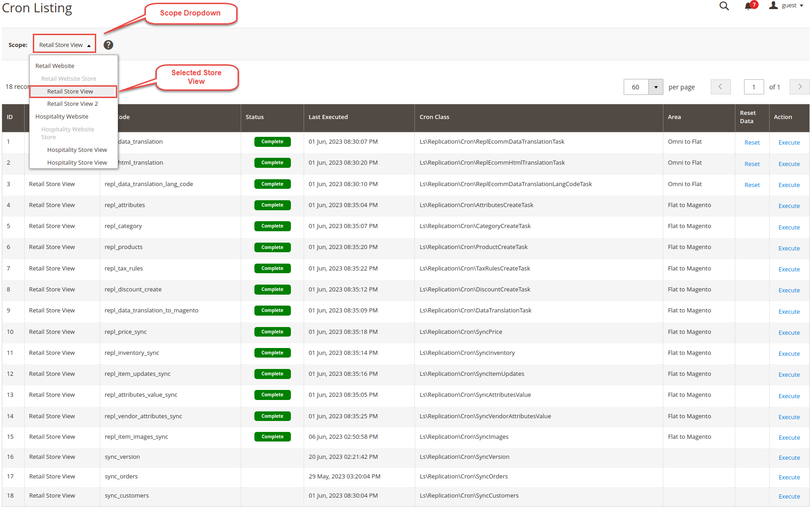The width and height of the screenshot is (812, 509).
Task: Click the scope help question mark icon
Action: [x=108, y=45]
